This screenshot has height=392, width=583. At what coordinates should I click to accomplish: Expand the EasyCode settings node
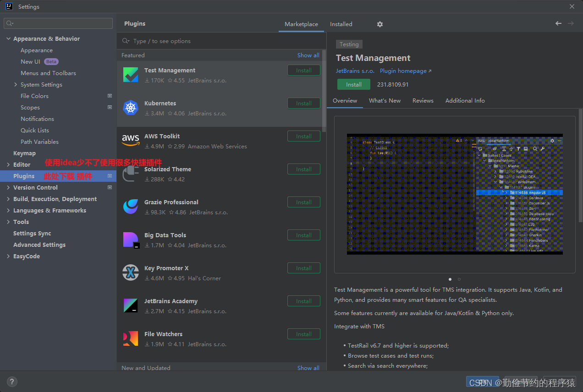pos(8,256)
